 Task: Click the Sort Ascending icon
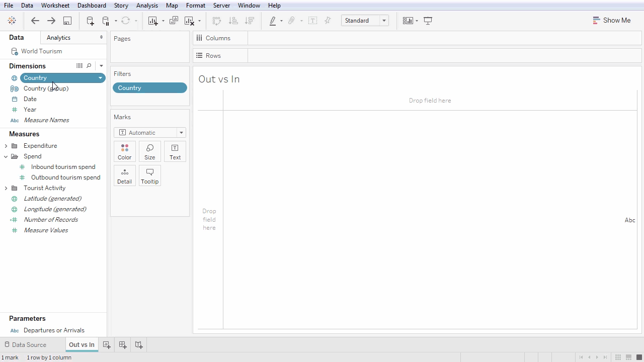click(233, 21)
